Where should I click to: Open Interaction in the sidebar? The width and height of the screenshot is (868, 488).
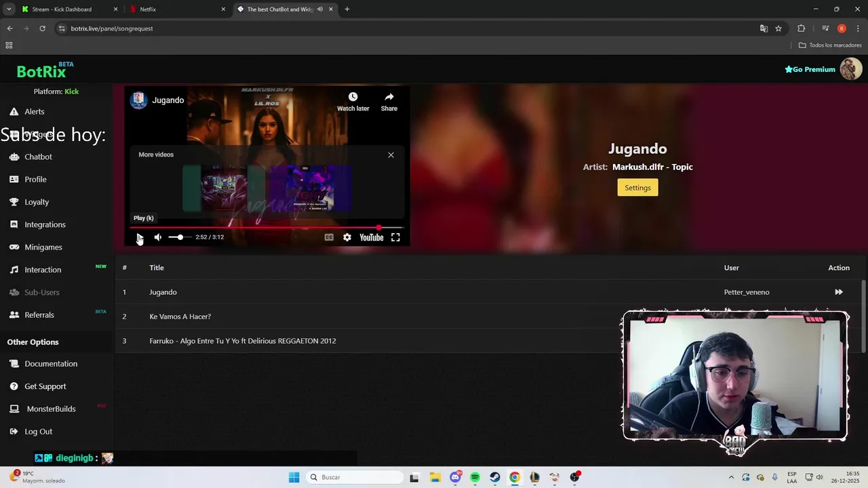[x=43, y=270]
